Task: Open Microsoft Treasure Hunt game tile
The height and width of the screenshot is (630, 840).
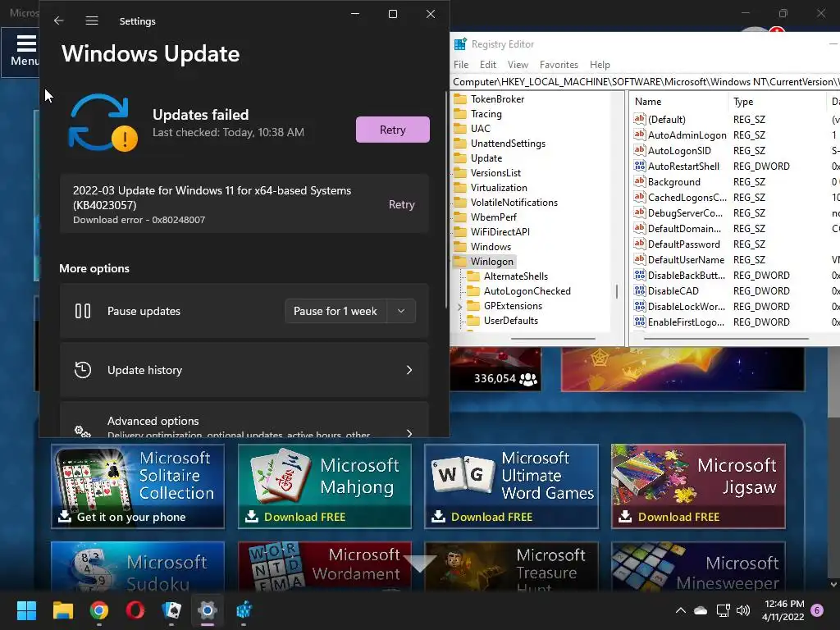Action: (x=512, y=567)
